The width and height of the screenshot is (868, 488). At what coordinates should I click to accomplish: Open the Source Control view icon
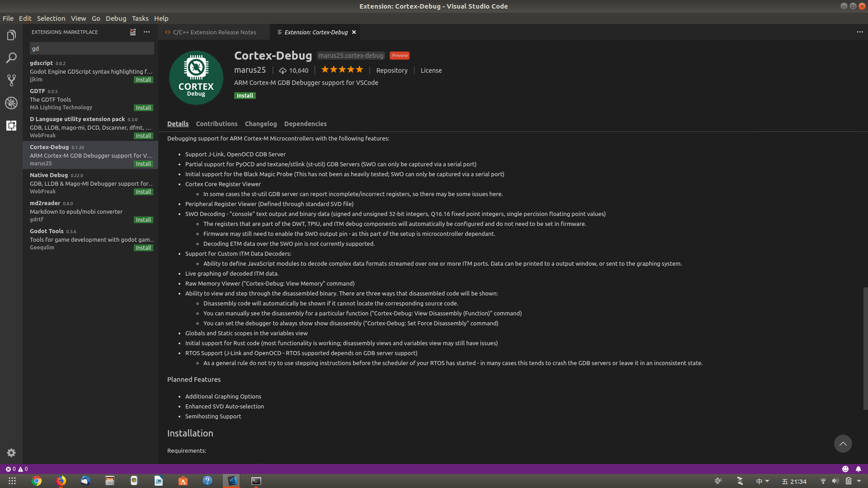point(11,80)
